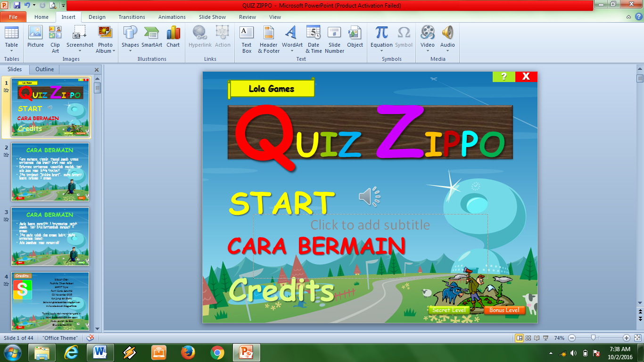The image size is (644, 362).
Task: Click the Bonus Level button
Action: pos(504,310)
